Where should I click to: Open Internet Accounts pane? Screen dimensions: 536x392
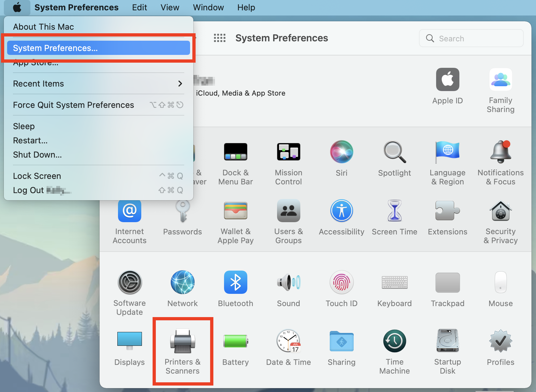click(129, 222)
